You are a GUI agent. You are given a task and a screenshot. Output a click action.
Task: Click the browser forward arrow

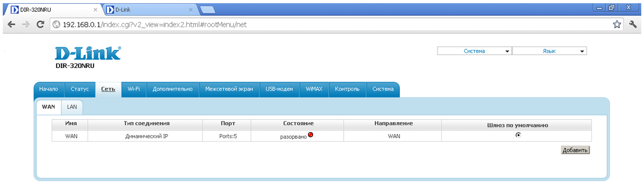pos(26,25)
